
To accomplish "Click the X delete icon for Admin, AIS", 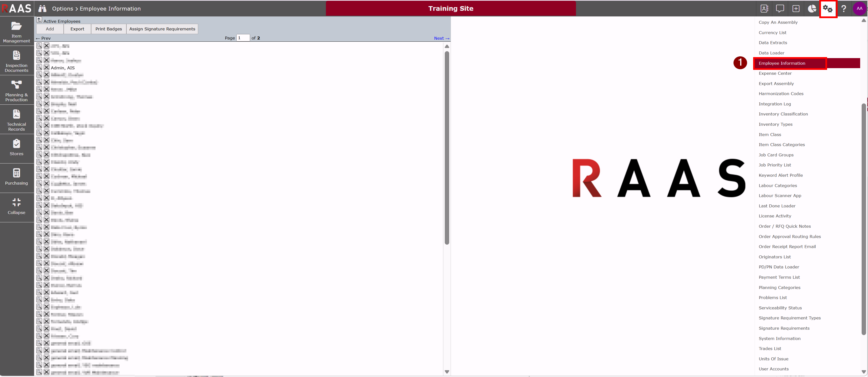I will (47, 67).
